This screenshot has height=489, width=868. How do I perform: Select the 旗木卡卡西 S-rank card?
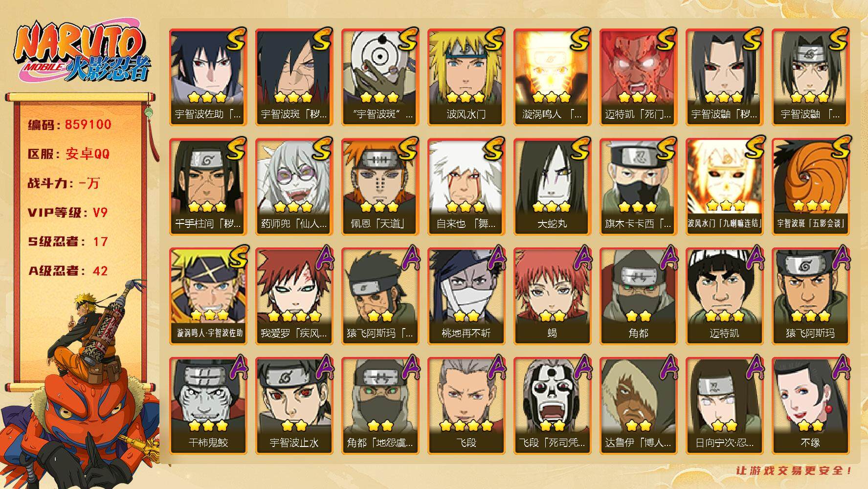pos(638,187)
